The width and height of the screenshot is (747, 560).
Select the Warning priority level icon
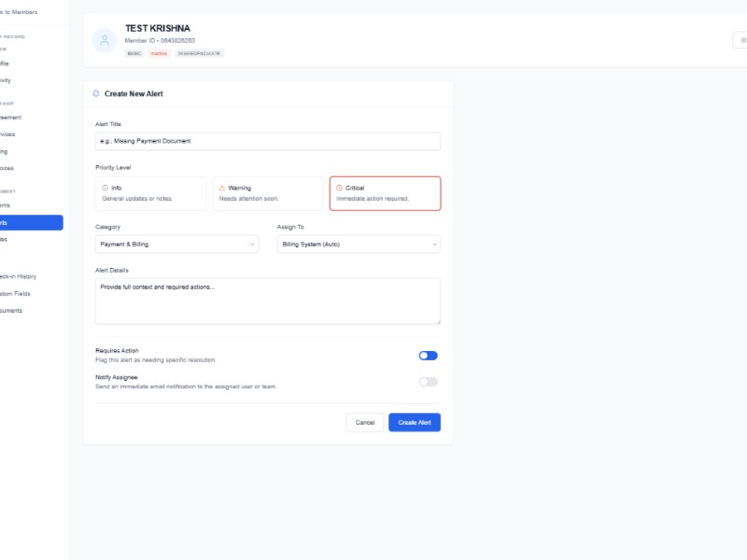(222, 188)
